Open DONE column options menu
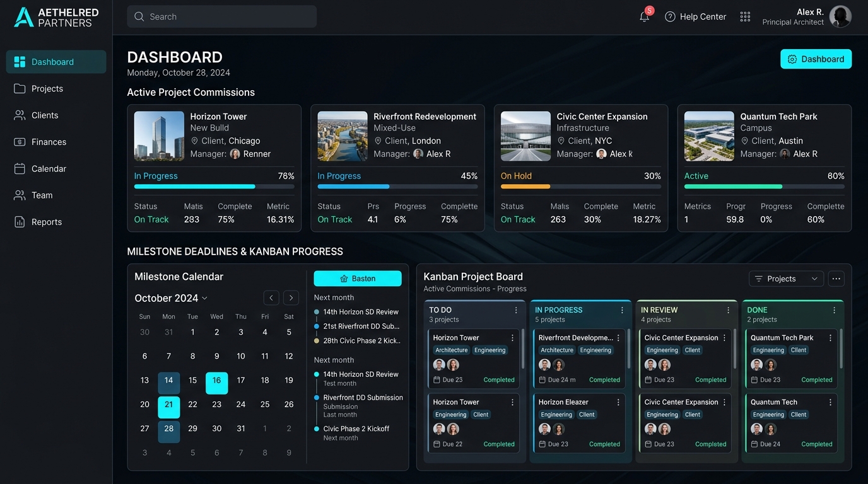The image size is (868, 484). tap(834, 310)
